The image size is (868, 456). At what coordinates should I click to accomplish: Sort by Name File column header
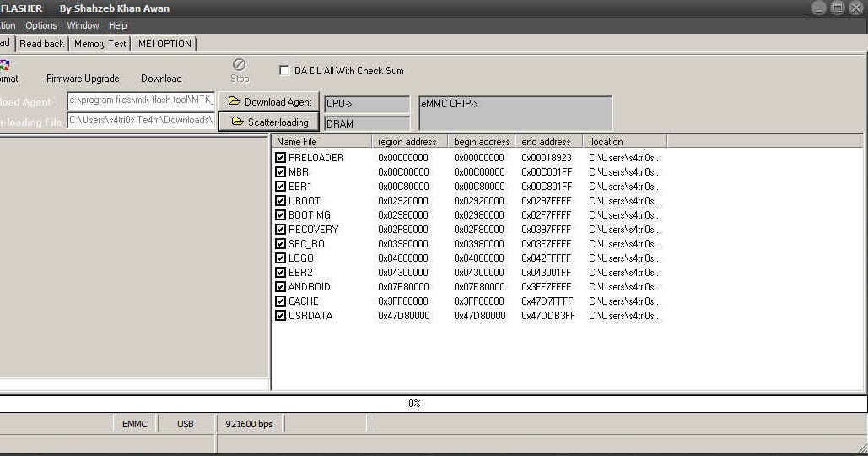[321, 142]
